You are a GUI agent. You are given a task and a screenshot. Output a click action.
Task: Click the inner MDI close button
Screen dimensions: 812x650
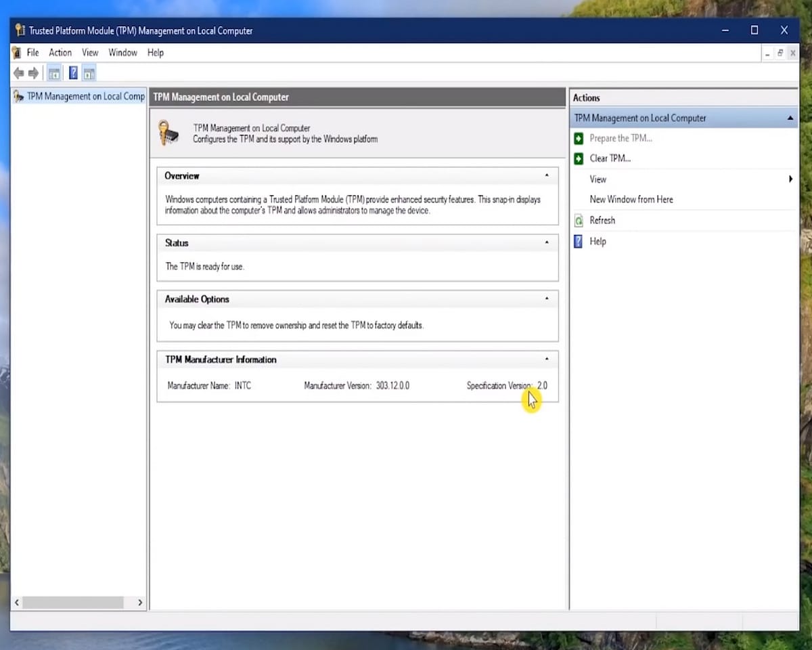792,53
